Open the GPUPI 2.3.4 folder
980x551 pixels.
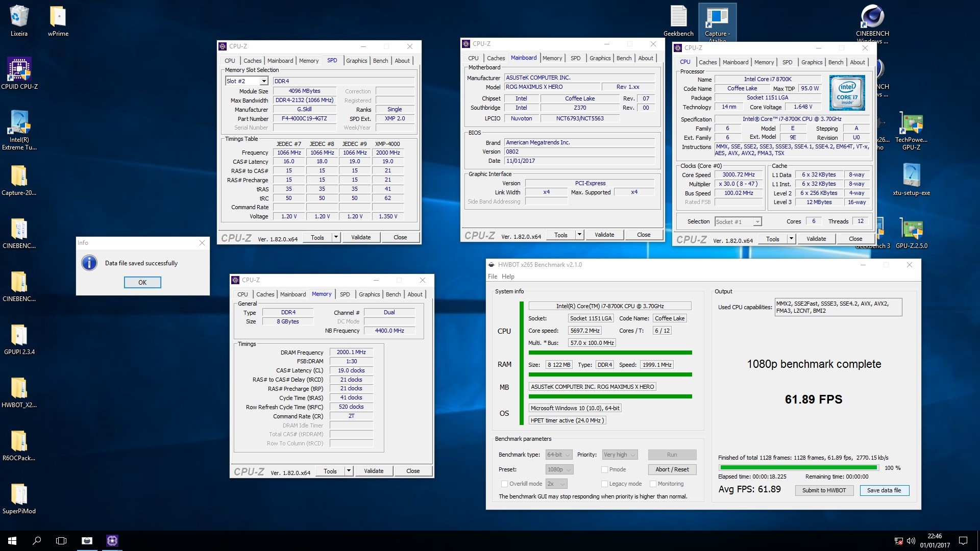(19, 339)
